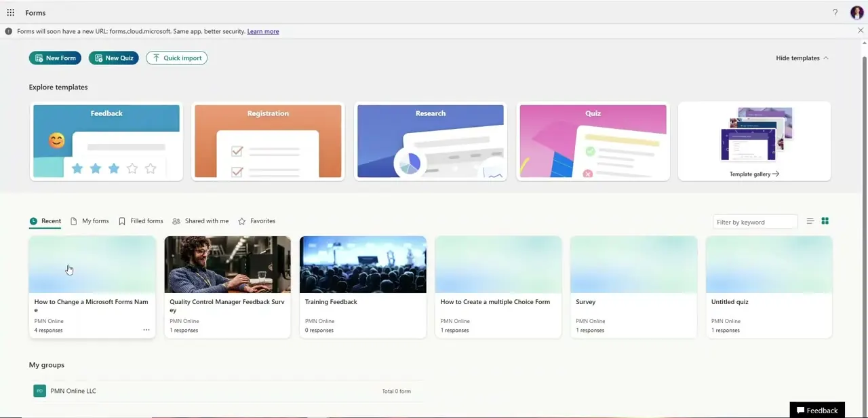Switch to grid view layout icon
The width and height of the screenshot is (868, 418).
pyautogui.click(x=825, y=221)
